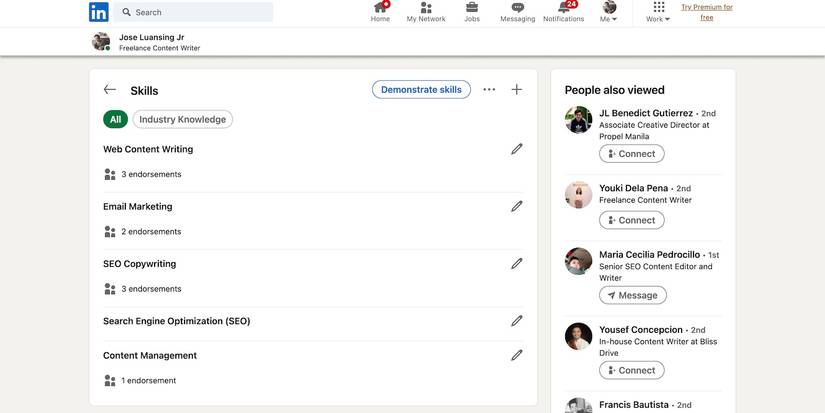Message Maria Cecilia Pedrocillo
The height and width of the screenshot is (413, 825).
click(x=632, y=295)
